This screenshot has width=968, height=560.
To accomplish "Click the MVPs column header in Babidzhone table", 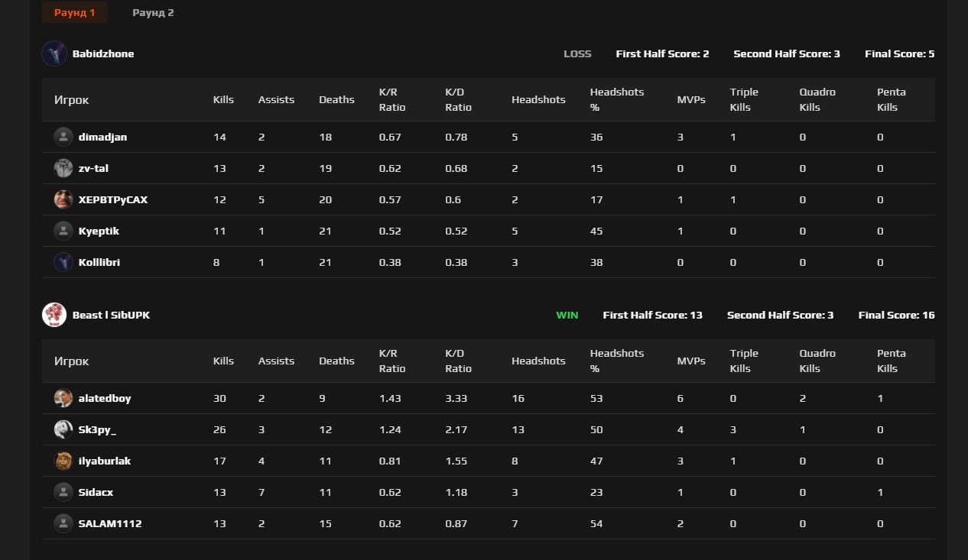I will pos(691,100).
